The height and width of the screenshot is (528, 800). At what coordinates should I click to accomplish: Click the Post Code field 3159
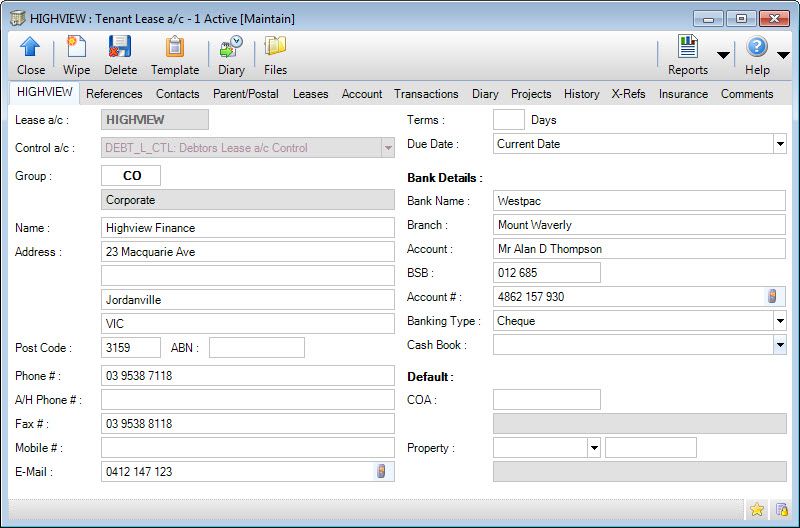[x=131, y=347]
